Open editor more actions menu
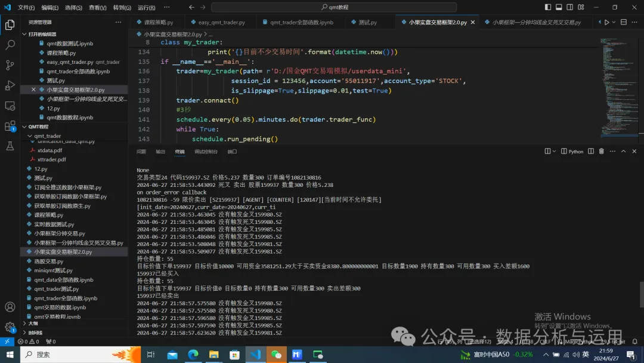 (x=634, y=22)
